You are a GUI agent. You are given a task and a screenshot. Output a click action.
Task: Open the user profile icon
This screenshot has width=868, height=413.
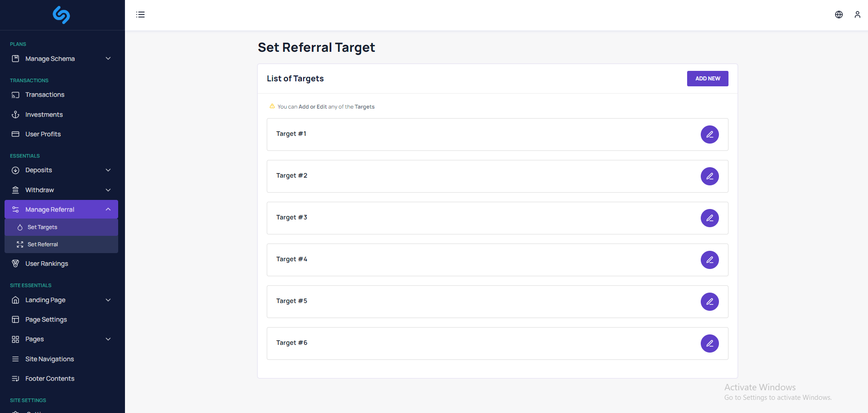coord(857,15)
